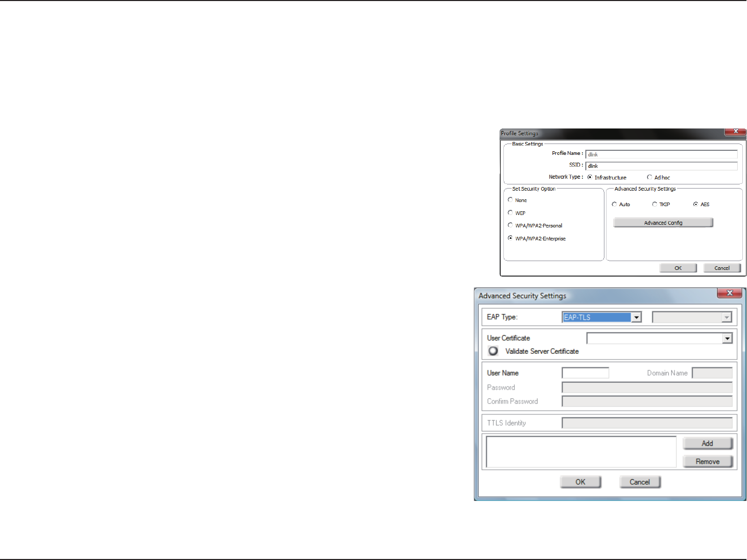Click the Advanced Config button
747x560 pixels.
pos(663,223)
